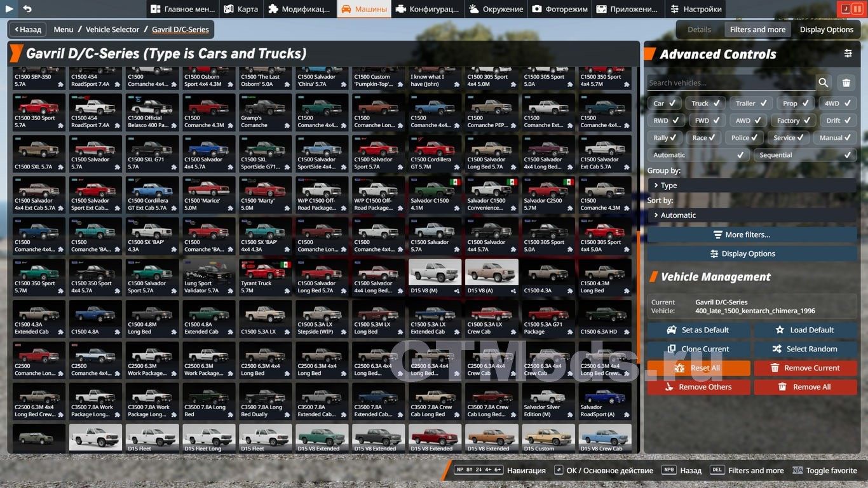Click the trash icon beside search field

[x=846, y=83]
